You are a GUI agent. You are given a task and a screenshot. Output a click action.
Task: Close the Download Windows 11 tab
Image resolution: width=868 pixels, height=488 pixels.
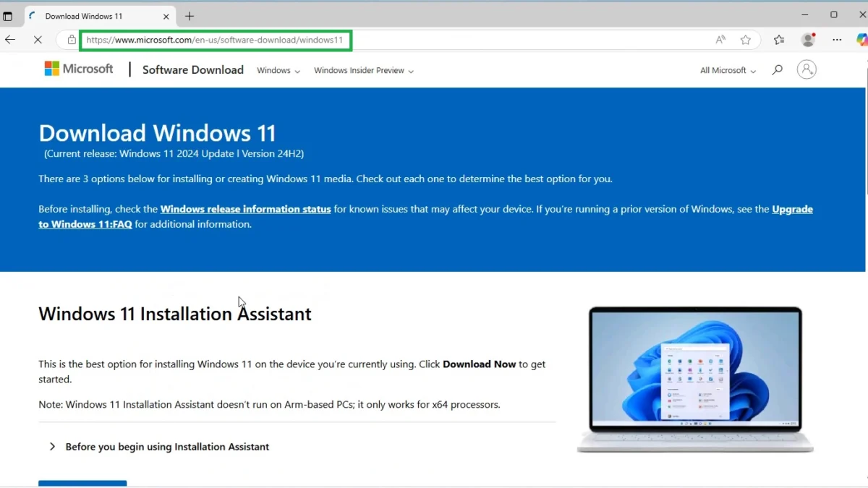(x=166, y=16)
